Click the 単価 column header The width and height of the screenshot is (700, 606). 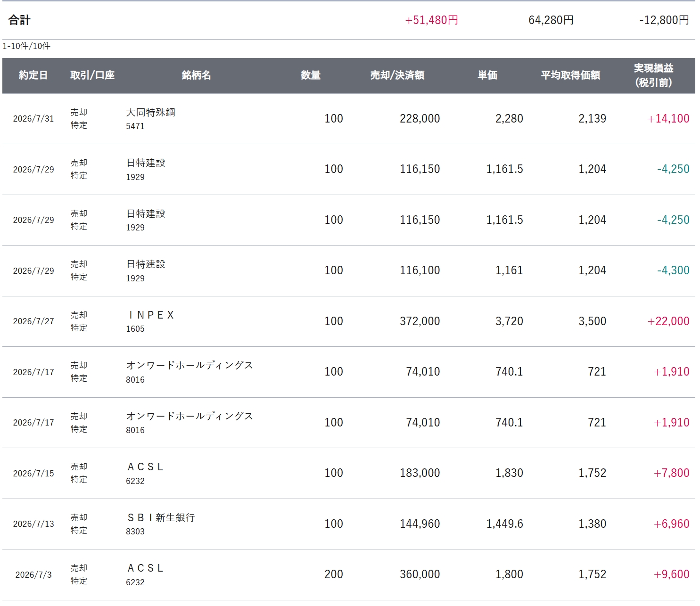(x=487, y=75)
